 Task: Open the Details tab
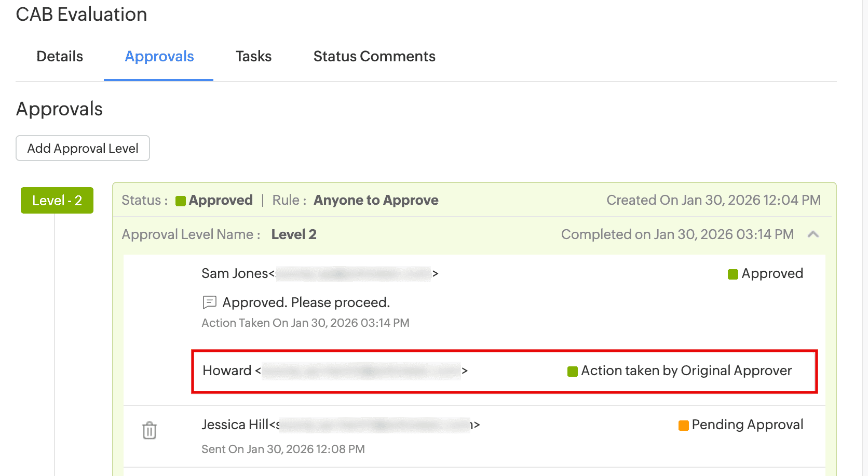point(60,56)
